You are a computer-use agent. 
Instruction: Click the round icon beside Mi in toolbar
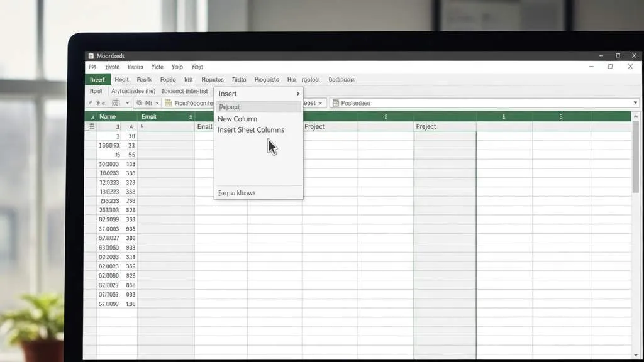point(139,103)
